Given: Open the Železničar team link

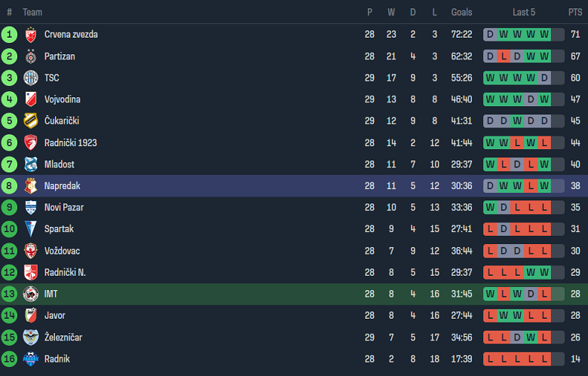Looking at the screenshot, I should point(65,338).
